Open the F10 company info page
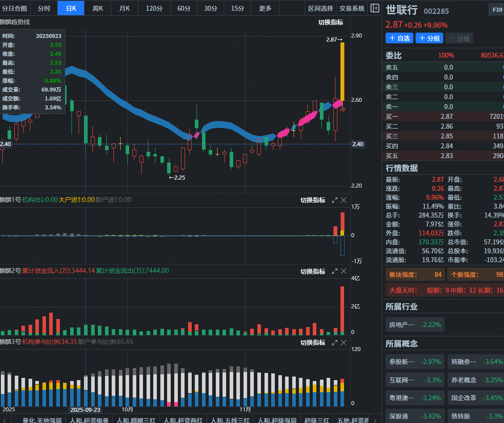The image size is (504, 423). point(497,9)
